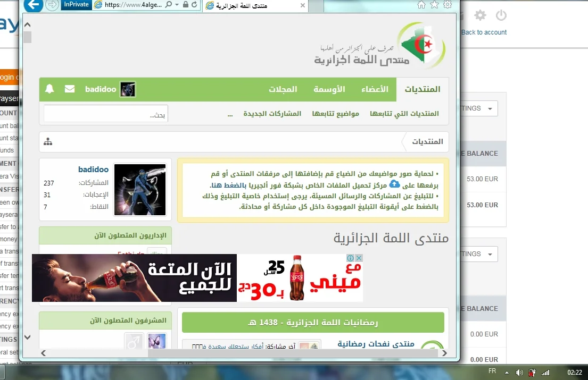Open the notifications bell icon

click(49, 89)
